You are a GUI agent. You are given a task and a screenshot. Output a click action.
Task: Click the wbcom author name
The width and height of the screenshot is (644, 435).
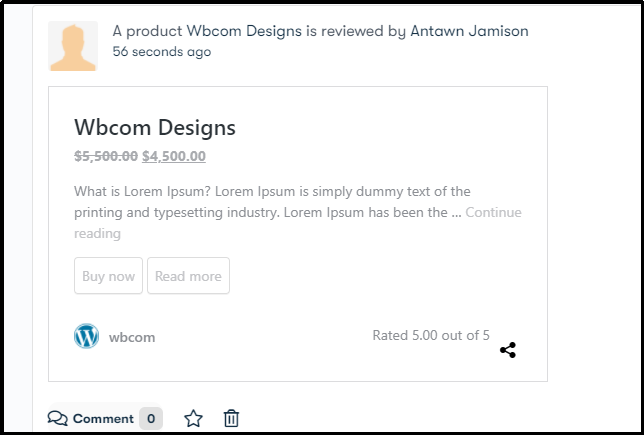[x=132, y=338]
